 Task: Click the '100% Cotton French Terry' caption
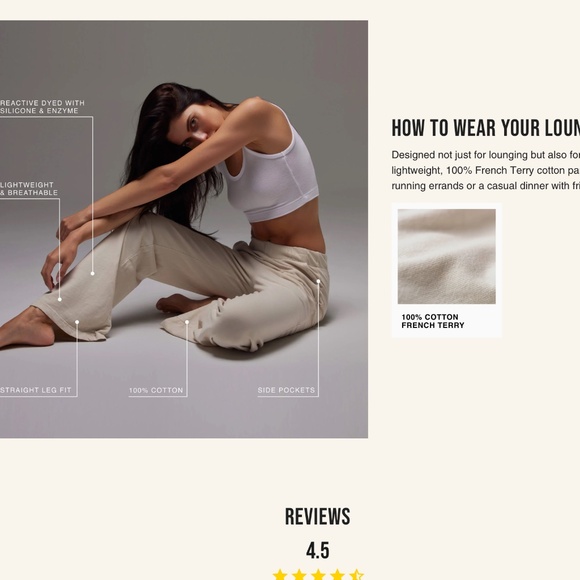click(x=433, y=321)
